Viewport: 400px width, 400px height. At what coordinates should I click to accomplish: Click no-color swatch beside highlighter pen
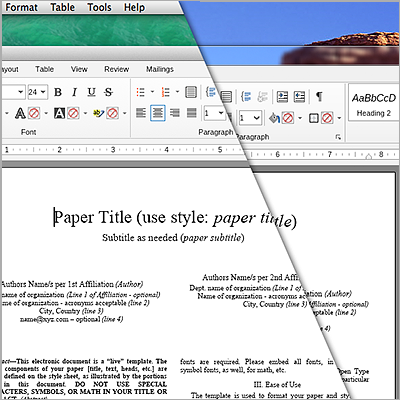tap(113, 113)
